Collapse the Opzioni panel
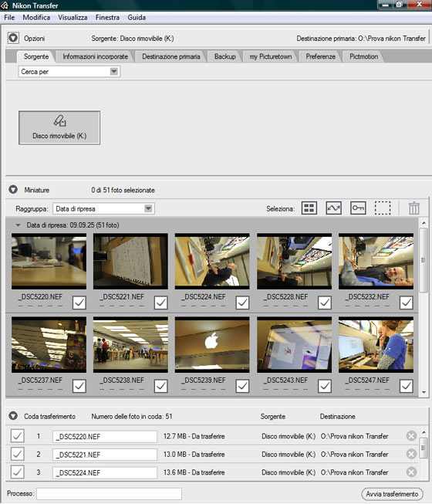The height and width of the screenshot is (504, 432). point(13,39)
